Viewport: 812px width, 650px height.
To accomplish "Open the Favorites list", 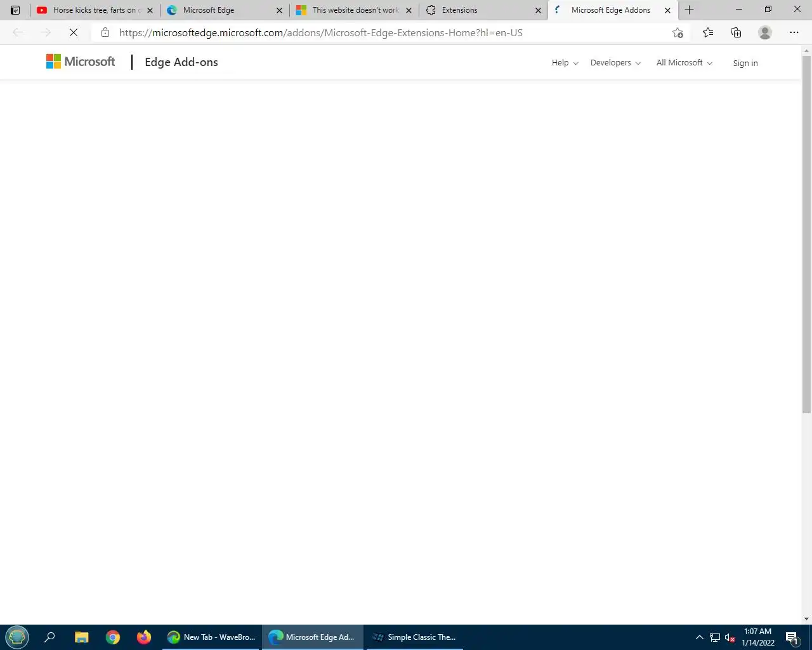I will pos(708,32).
